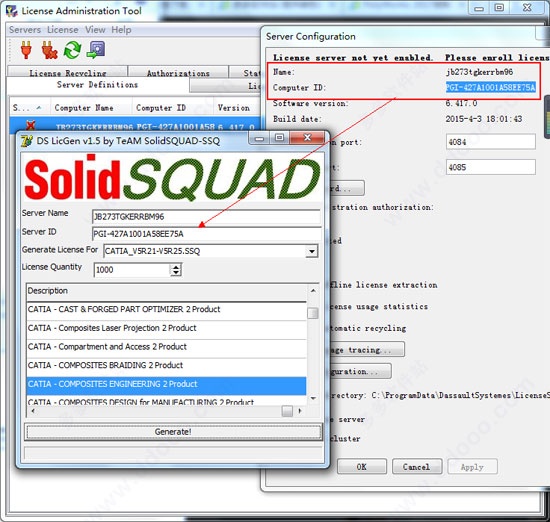The width and height of the screenshot is (550, 522).
Task: Decrease License Quantity with down arrow
Action: coord(176,273)
